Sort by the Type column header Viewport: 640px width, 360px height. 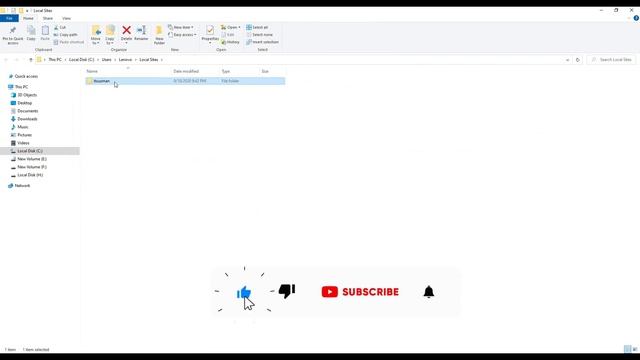[226, 71]
